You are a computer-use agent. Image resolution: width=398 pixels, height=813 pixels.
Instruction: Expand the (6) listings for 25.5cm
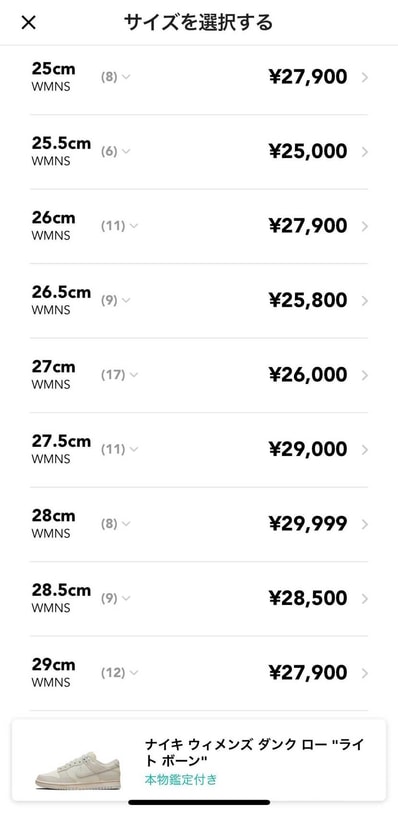pyautogui.click(x=116, y=151)
